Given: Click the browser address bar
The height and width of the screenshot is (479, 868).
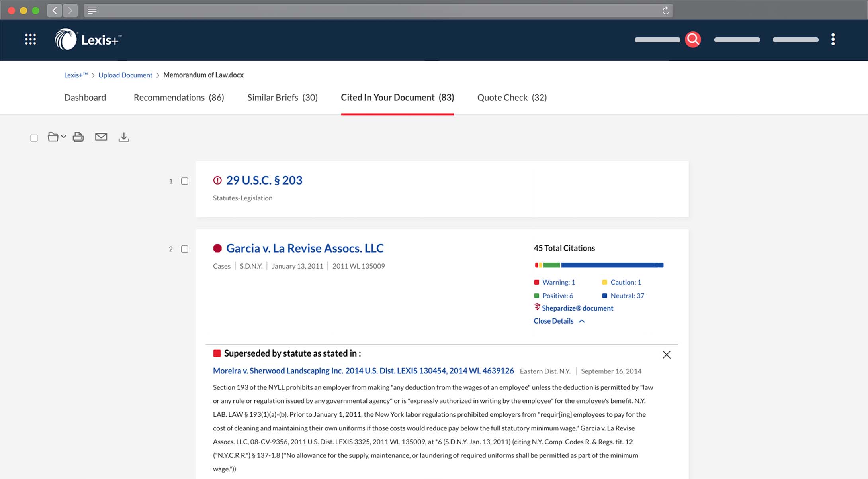Looking at the screenshot, I should pyautogui.click(x=378, y=10).
